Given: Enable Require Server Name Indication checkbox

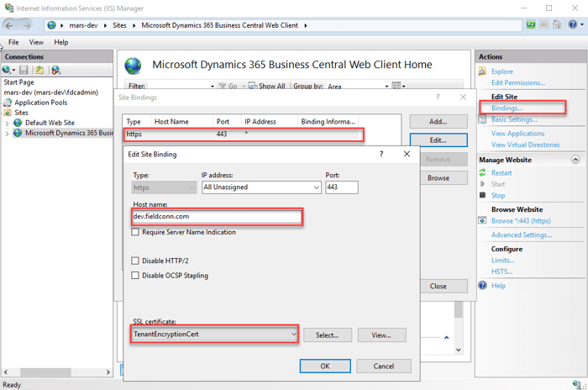Looking at the screenshot, I should point(136,232).
